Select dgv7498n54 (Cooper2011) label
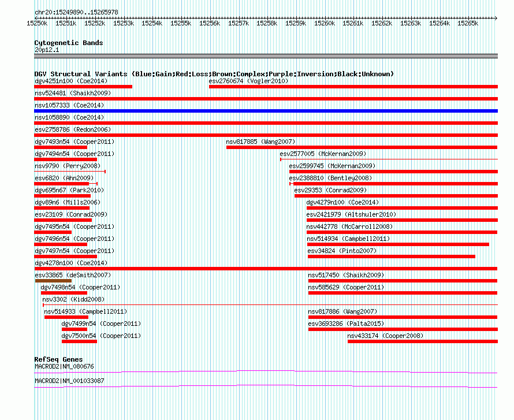 (80, 287)
